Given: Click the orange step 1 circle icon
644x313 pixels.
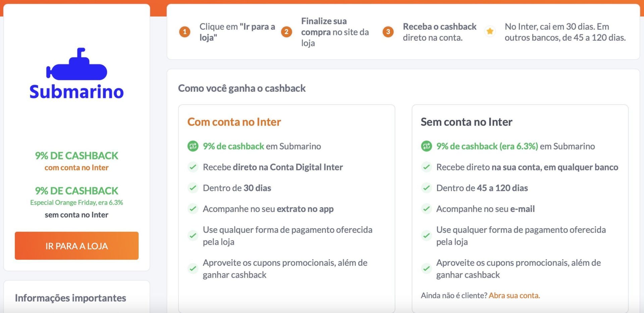Looking at the screenshot, I should (x=184, y=32).
